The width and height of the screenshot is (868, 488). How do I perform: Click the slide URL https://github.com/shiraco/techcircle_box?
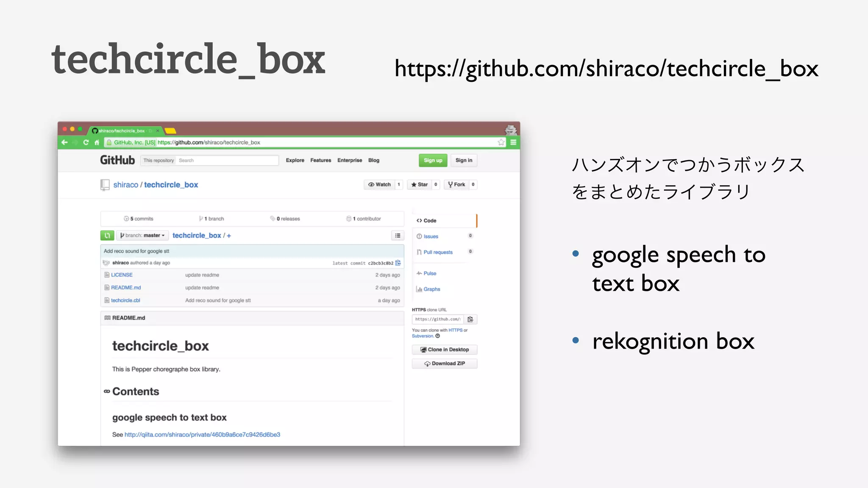[x=606, y=69]
